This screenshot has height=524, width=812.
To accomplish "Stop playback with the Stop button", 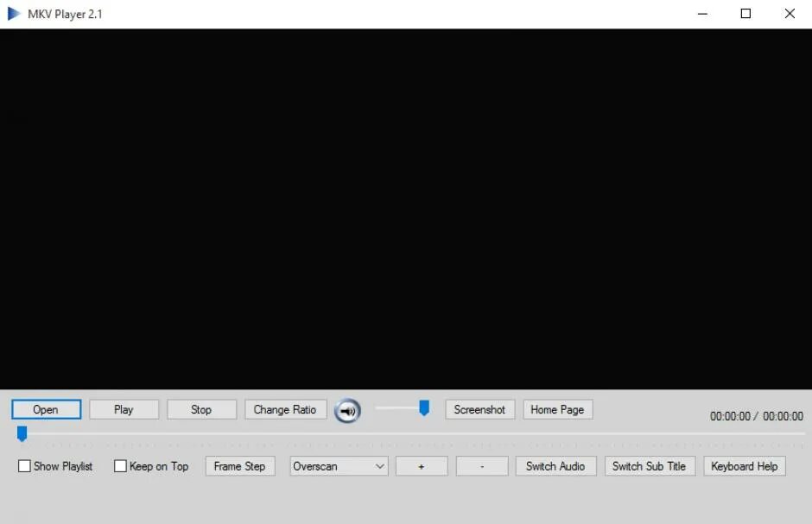I will pyautogui.click(x=201, y=410).
